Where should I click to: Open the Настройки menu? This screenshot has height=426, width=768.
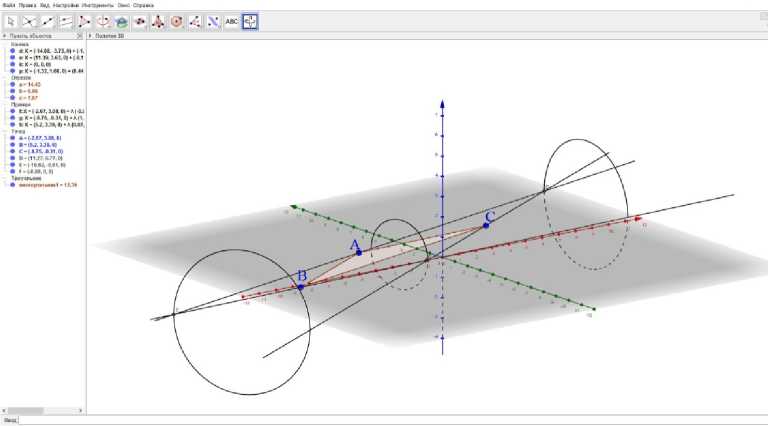point(66,5)
